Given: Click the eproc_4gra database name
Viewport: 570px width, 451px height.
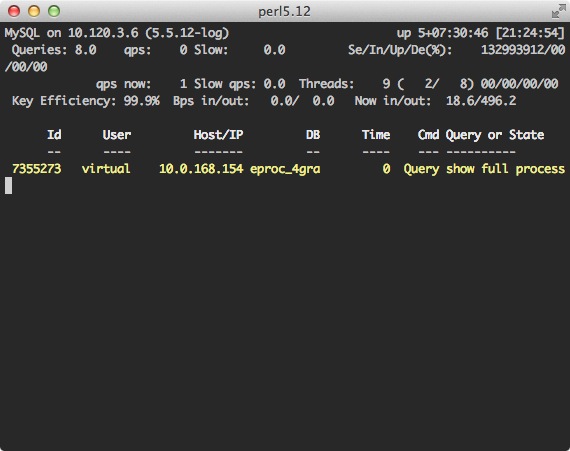Looking at the screenshot, I should pos(285,169).
